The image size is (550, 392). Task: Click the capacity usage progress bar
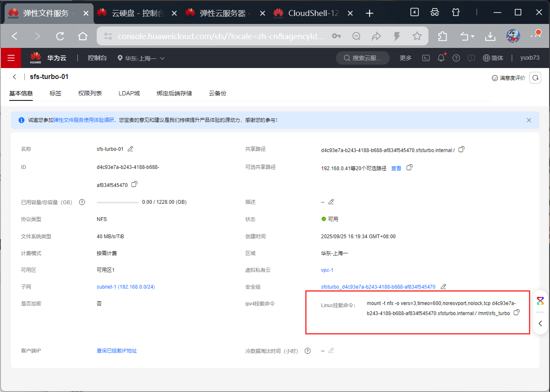point(118,202)
